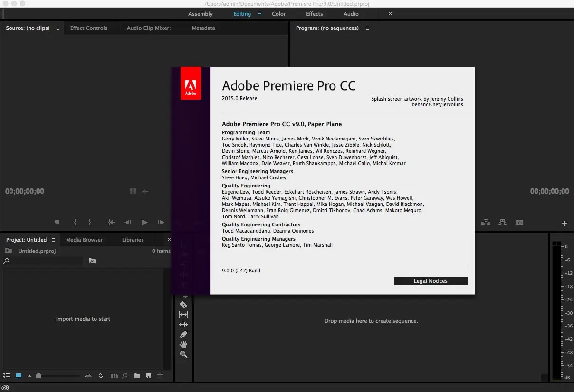The height and width of the screenshot is (392, 574).
Task: Show hidden Project panel tabs
Action: pyautogui.click(x=169, y=240)
